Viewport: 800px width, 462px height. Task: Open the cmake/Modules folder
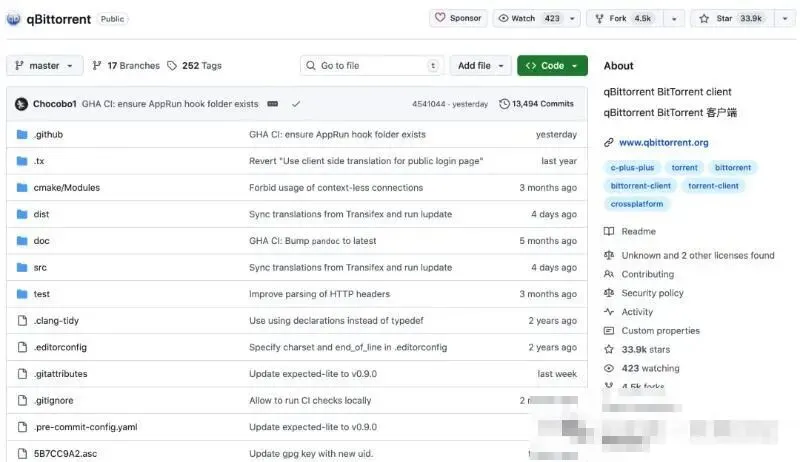pos(67,188)
